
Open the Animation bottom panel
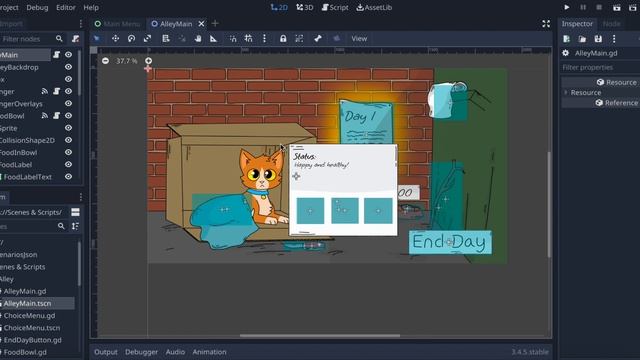point(209,352)
